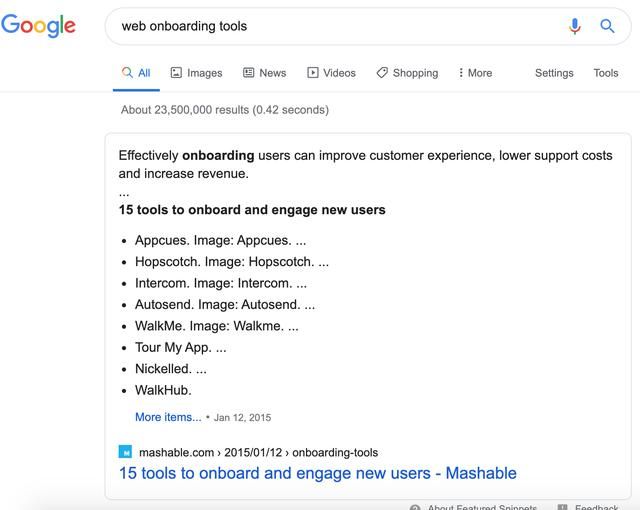
Task: Open the Tools filter menu
Action: click(606, 73)
